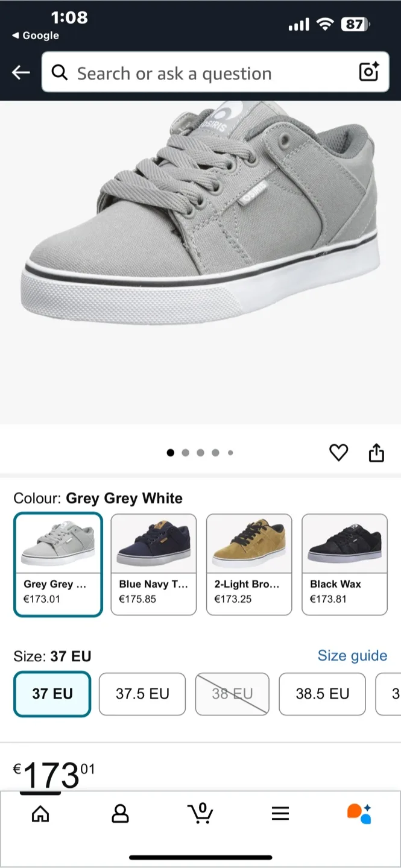Choose size 37.5 EU
This screenshot has height=868, width=401.
[142, 694]
